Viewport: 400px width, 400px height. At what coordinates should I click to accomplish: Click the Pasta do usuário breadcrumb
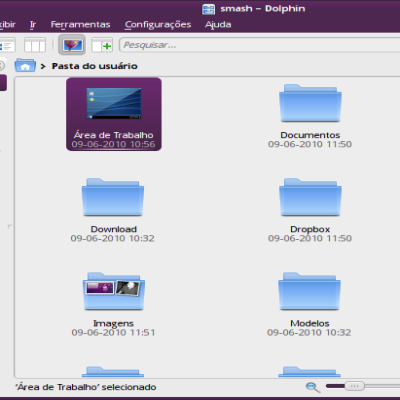coord(95,66)
